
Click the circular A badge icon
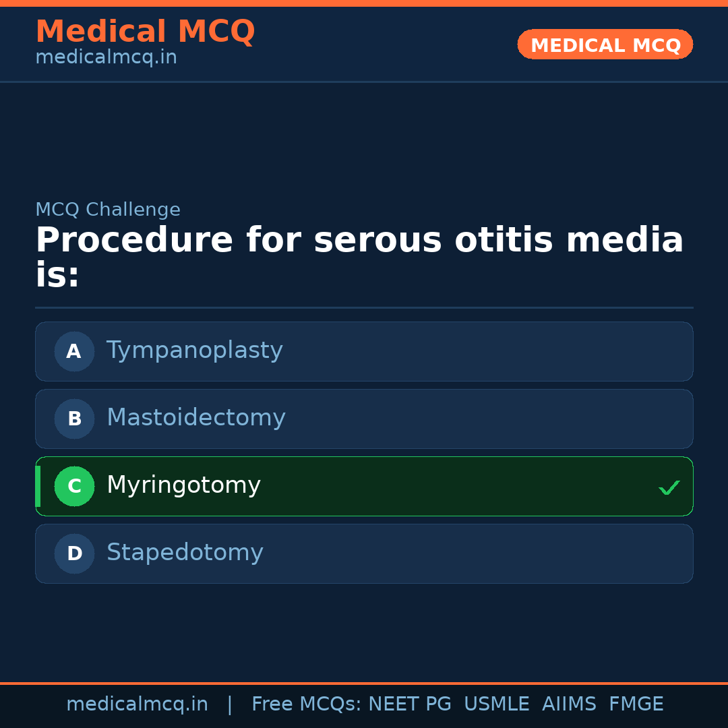[x=74, y=351]
